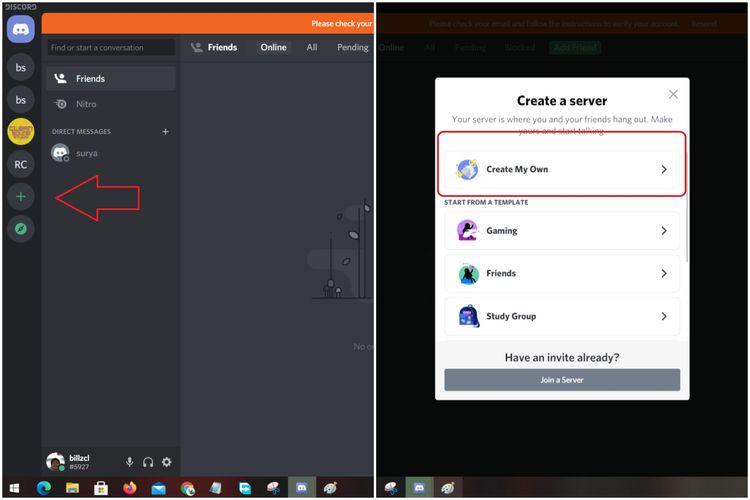Switch to the Online tab in left window

coord(273,47)
